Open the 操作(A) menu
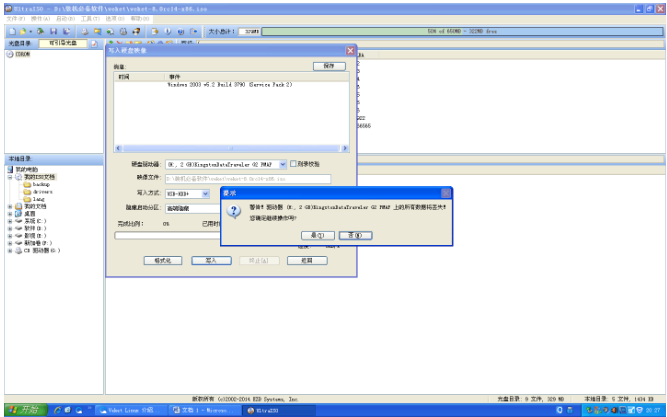 coord(40,19)
